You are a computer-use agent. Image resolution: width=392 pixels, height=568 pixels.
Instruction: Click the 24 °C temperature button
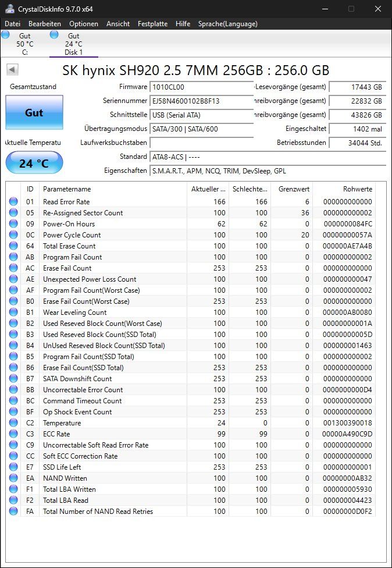coord(34,163)
